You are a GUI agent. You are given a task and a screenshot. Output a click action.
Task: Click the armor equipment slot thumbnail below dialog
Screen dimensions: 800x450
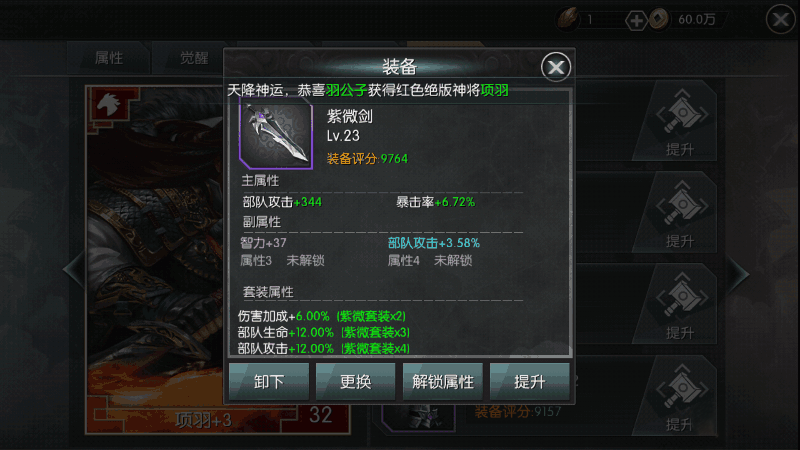pos(419,417)
